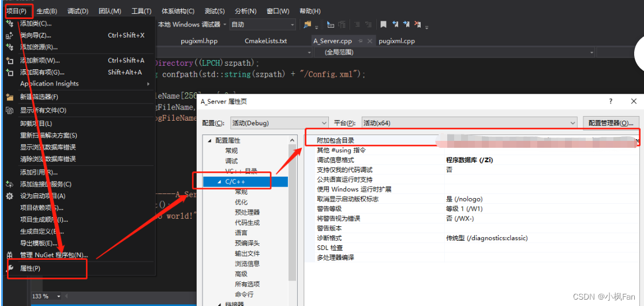
Task: Open the (全局范围) scope dropdown
Action: [x=455, y=53]
